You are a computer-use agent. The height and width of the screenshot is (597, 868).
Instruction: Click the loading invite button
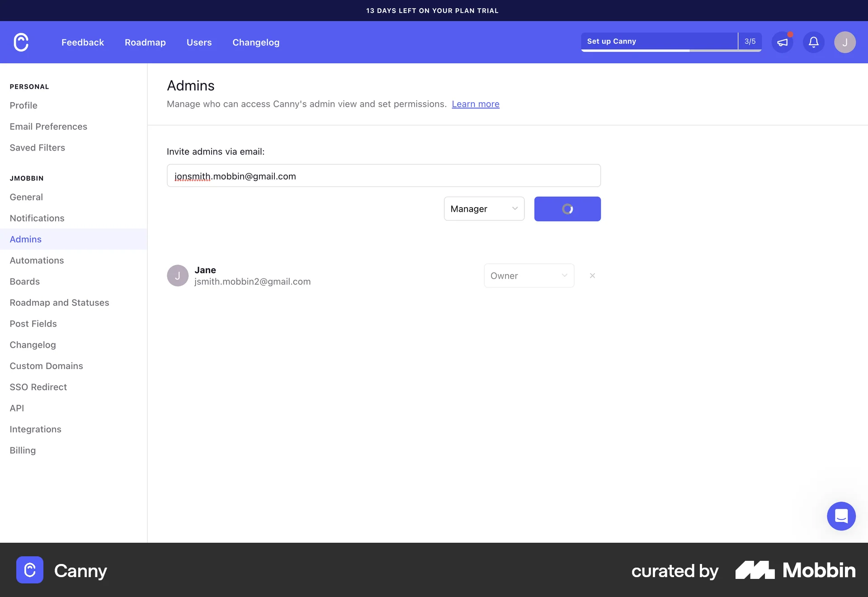[x=567, y=208]
